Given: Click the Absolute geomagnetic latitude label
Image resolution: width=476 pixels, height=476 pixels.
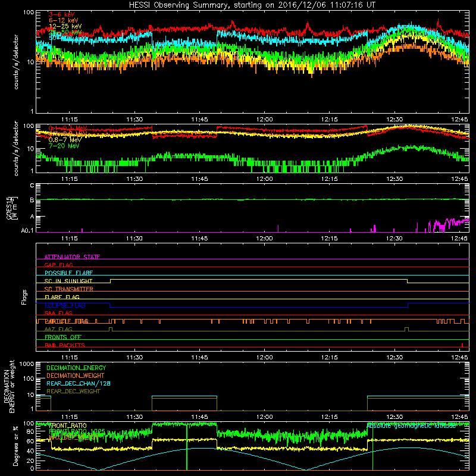Looking at the screenshot, I should coord(411,426).
